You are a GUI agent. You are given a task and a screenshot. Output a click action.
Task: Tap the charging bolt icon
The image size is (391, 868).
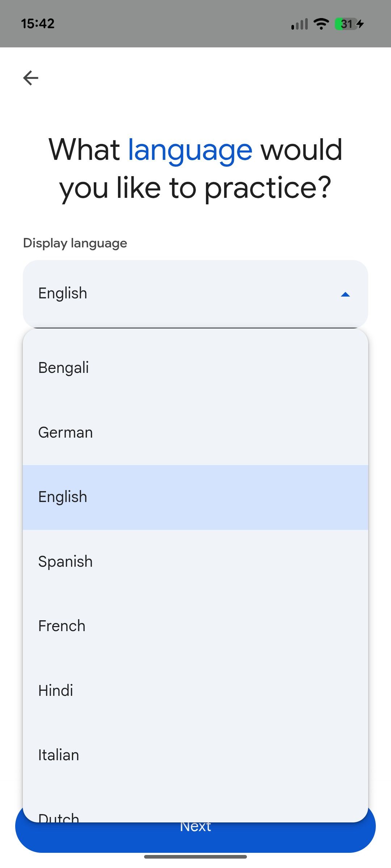coord(361,24)
